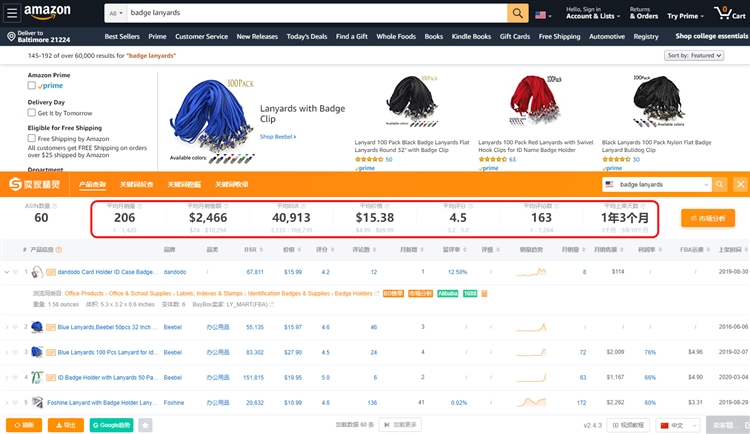Open Office Products breadcrumb link
The width and height of the screenshot is (750, 434).
[84, 293]
